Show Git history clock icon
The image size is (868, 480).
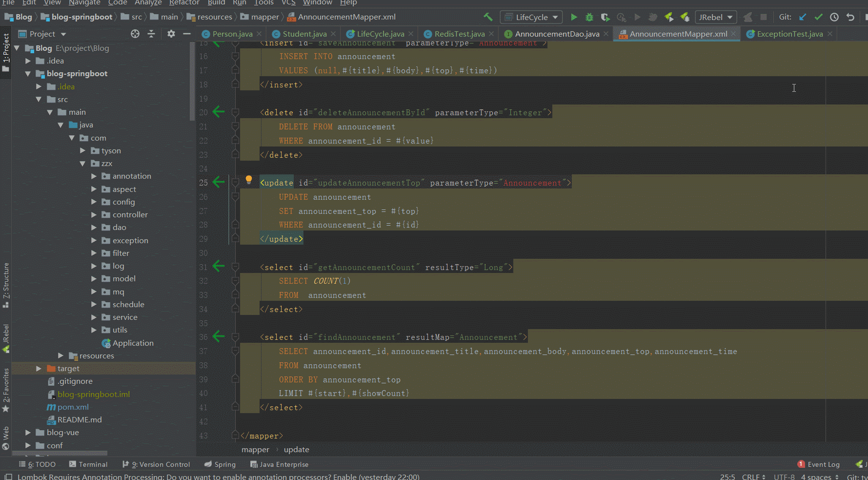pyautogui.click(x=834, y=17)
